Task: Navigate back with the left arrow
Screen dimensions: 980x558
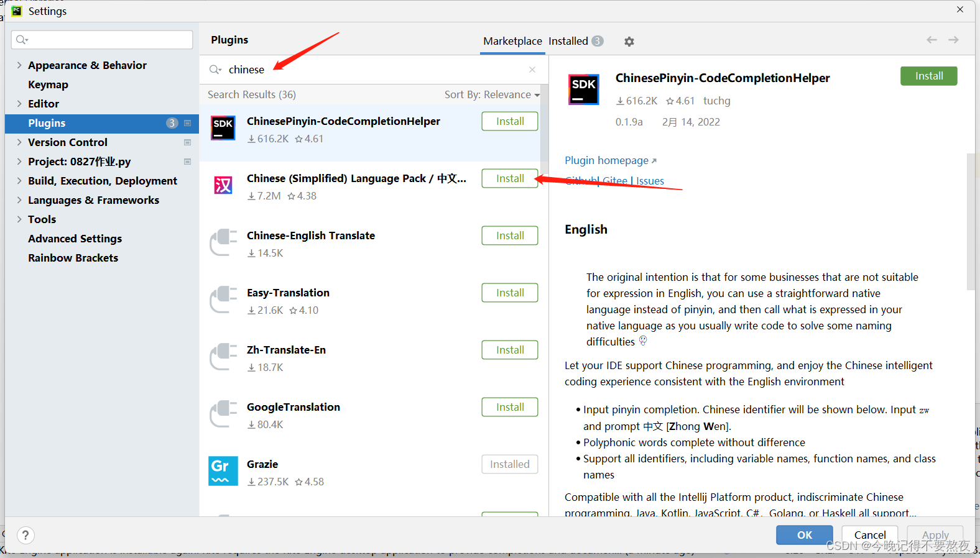Action: (931, 40)
